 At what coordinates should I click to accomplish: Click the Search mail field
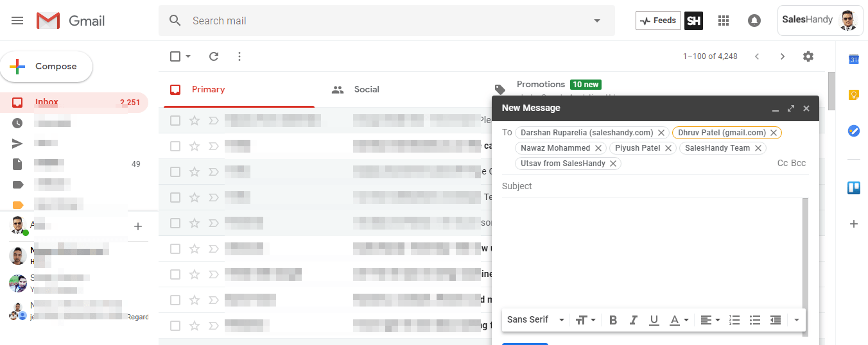386,21
